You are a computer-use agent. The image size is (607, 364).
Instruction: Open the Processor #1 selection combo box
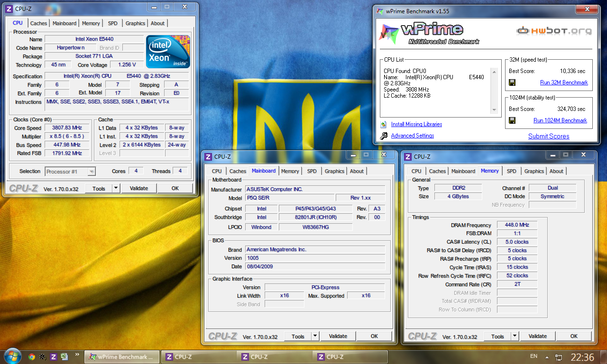click(x=70, y=172)
